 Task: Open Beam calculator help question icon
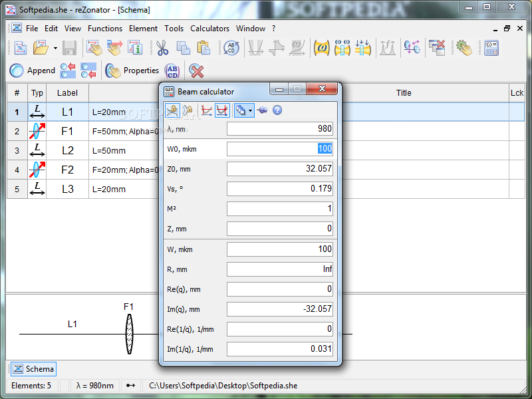pos(277,110)
